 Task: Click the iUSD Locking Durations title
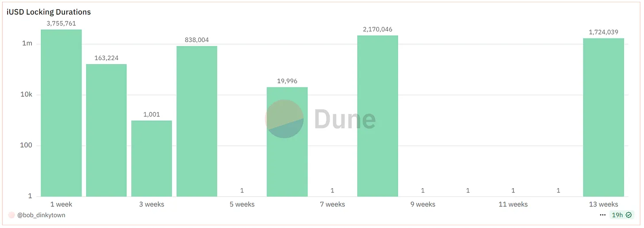(x=49, y=12)
